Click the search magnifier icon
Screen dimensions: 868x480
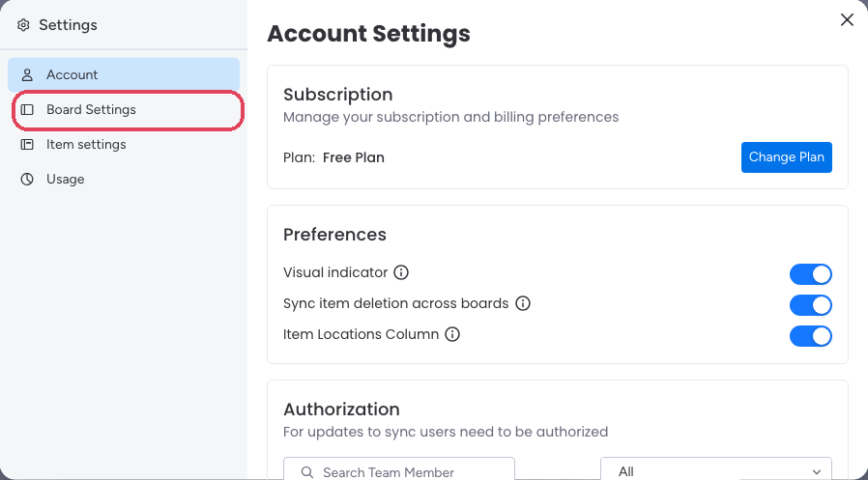307,472
